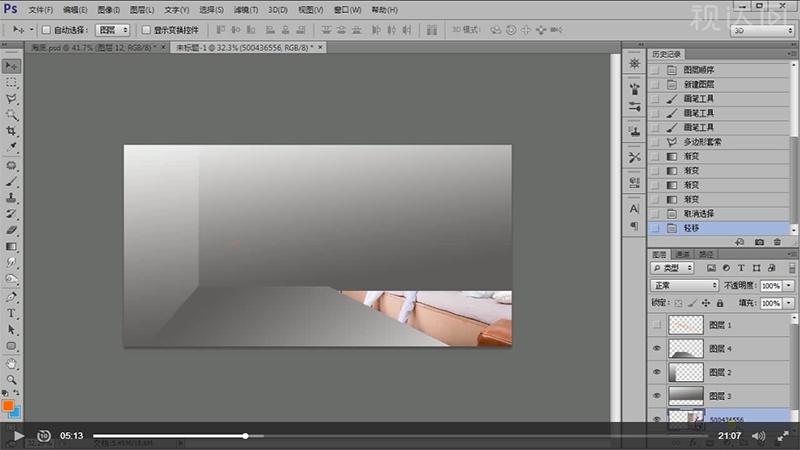Image resolution: width=800 pixels, height=450 pixels.
Task: Open the 窗口(W) menu
Action: (x=347, y=10)
